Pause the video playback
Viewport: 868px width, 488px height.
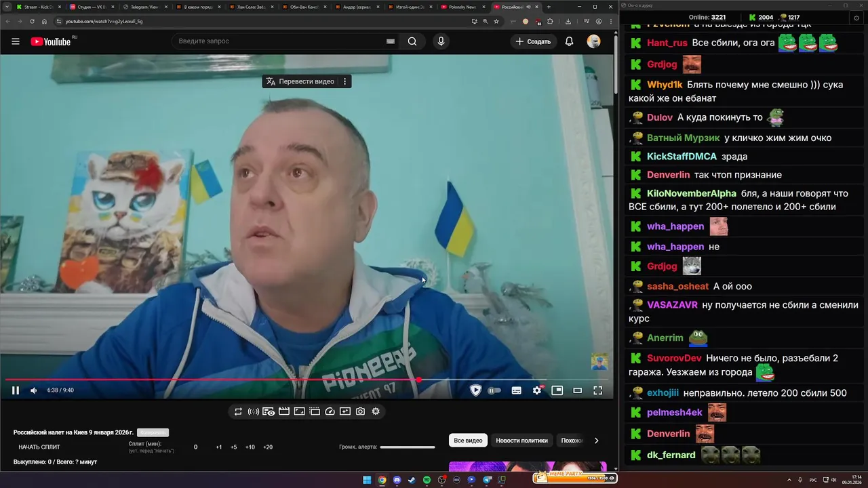coord(16,390)
